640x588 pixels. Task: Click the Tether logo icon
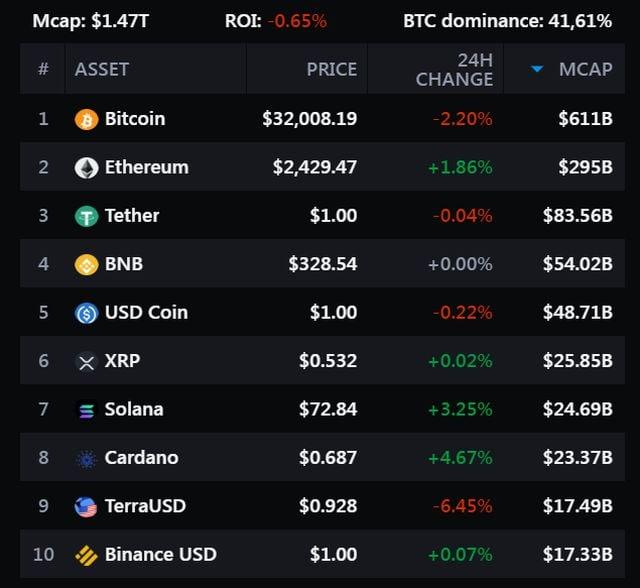tap(87, 216)
